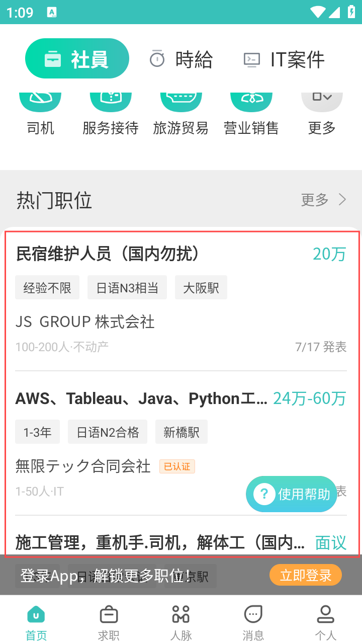Switch to the IT案件 tab
Viewport: 362px width, 644px height.
[285, 59]
